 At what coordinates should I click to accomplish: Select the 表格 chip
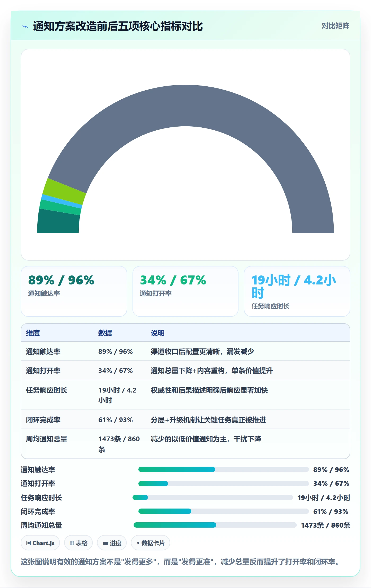pos(78,543)
